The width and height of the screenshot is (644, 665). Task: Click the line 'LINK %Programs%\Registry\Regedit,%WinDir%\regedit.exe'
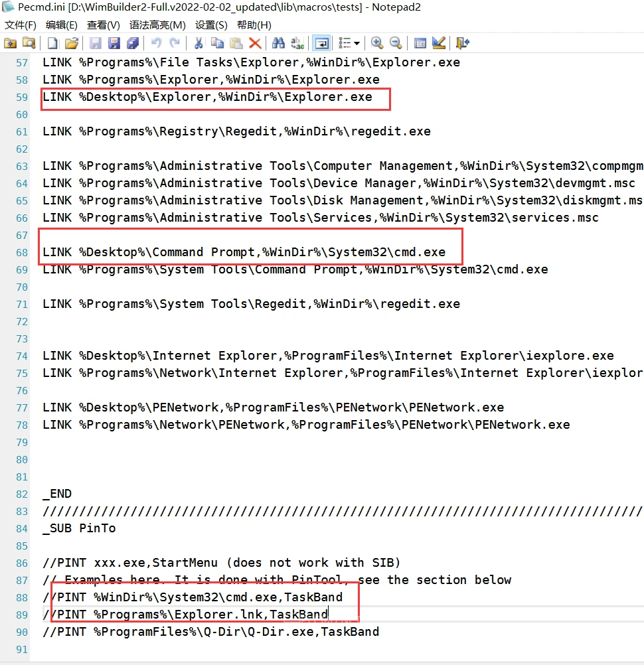[x=237, y=131]
